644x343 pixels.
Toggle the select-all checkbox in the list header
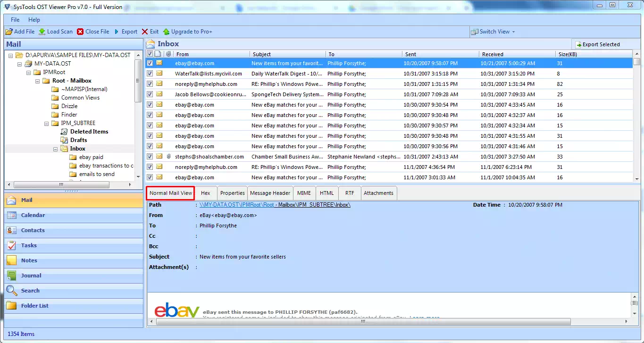150,54
